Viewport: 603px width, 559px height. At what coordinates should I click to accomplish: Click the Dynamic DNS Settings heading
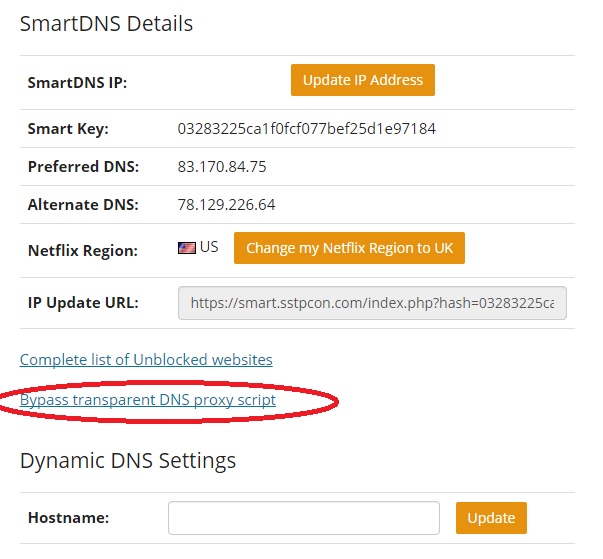click(128, 461)
